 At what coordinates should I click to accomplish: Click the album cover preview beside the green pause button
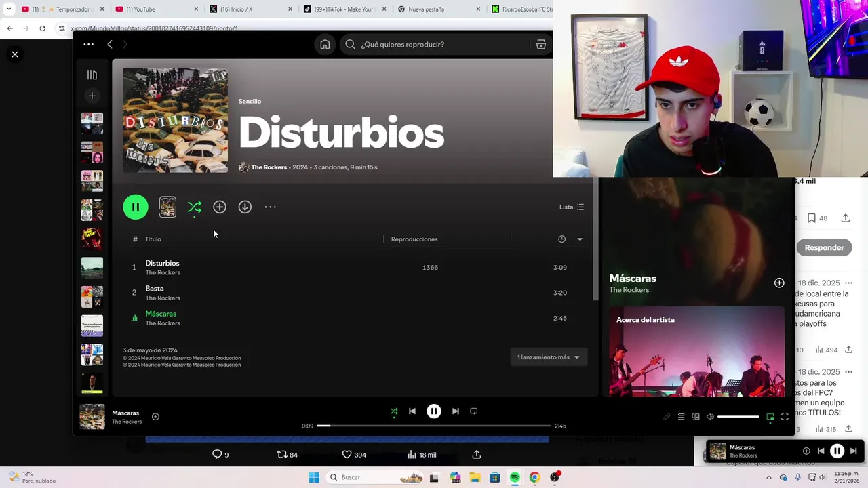tap(167, 207)
